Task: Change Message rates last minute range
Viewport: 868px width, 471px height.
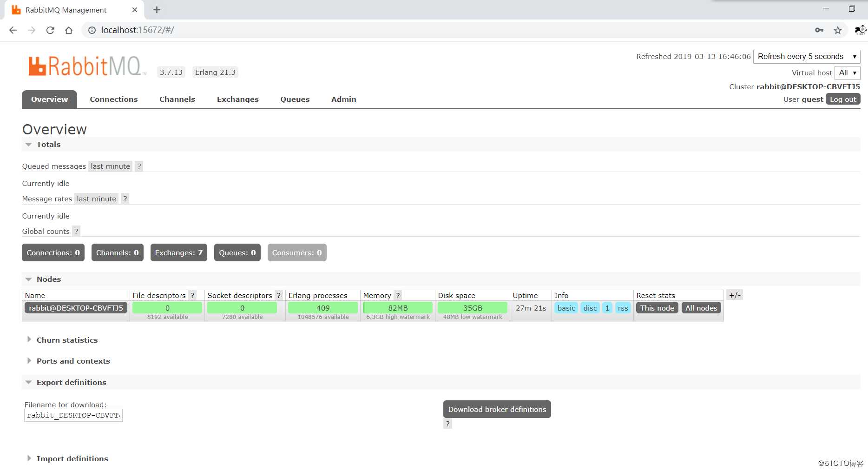Action: click(96, 199)
